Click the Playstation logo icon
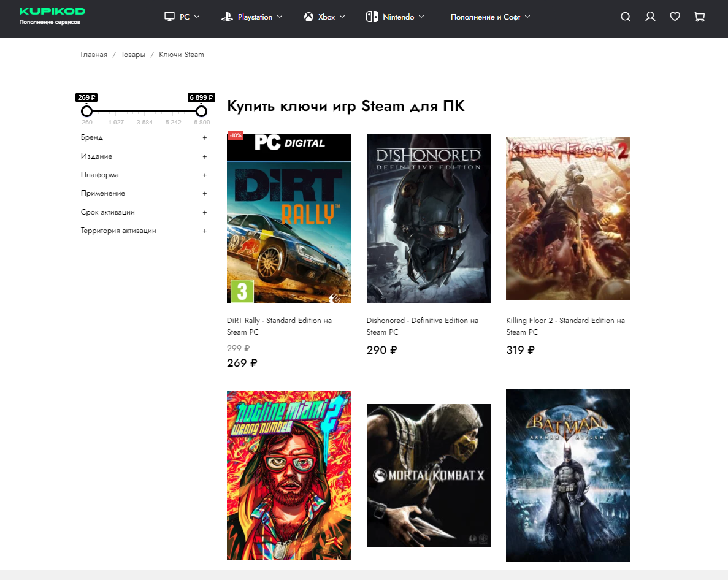 pos(227,17)
